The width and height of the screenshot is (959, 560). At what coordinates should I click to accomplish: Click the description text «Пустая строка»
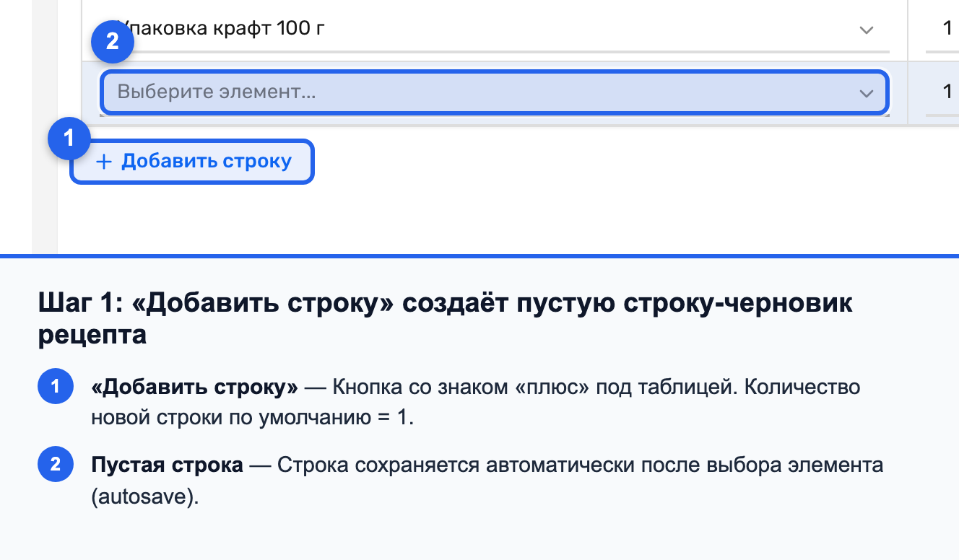tap(167, 465)
